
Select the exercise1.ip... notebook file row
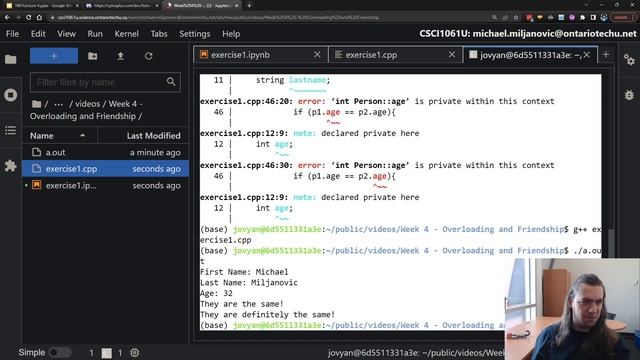106,185
